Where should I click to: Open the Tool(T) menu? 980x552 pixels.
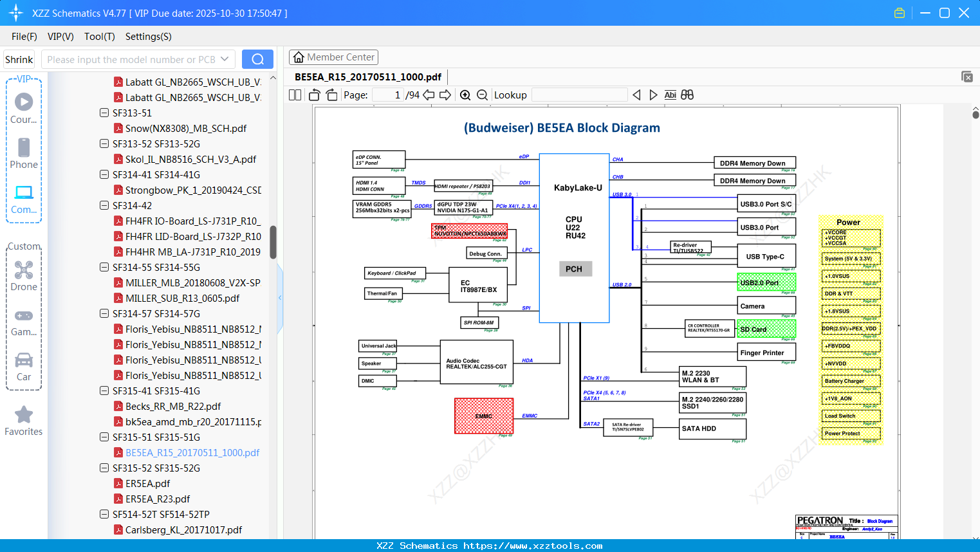100,37
